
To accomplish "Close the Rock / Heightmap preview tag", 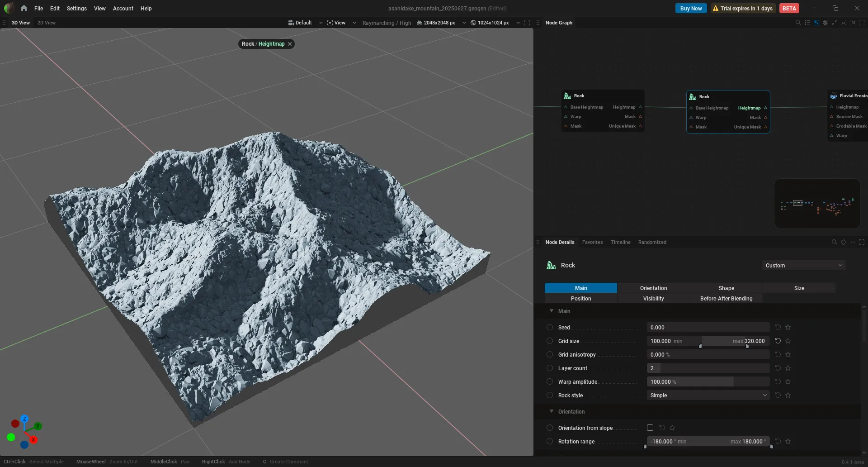I will tap(290, 44).
